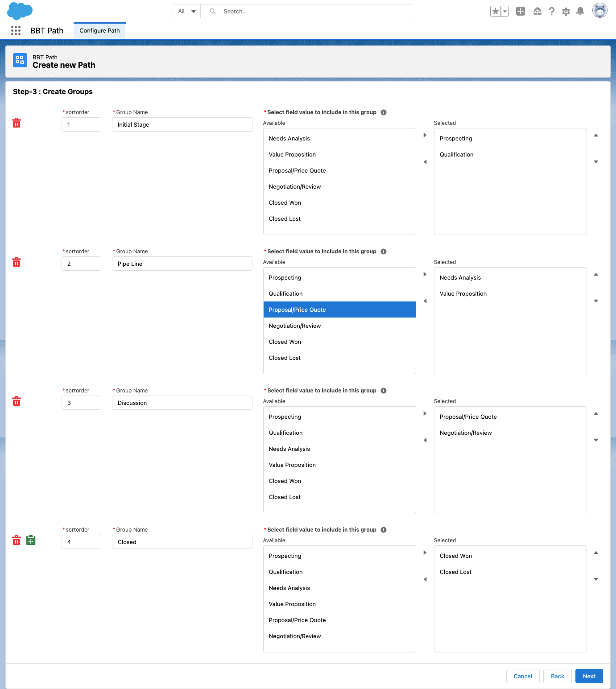Click the Next button

pyautogui.click(x=589, y=676)
